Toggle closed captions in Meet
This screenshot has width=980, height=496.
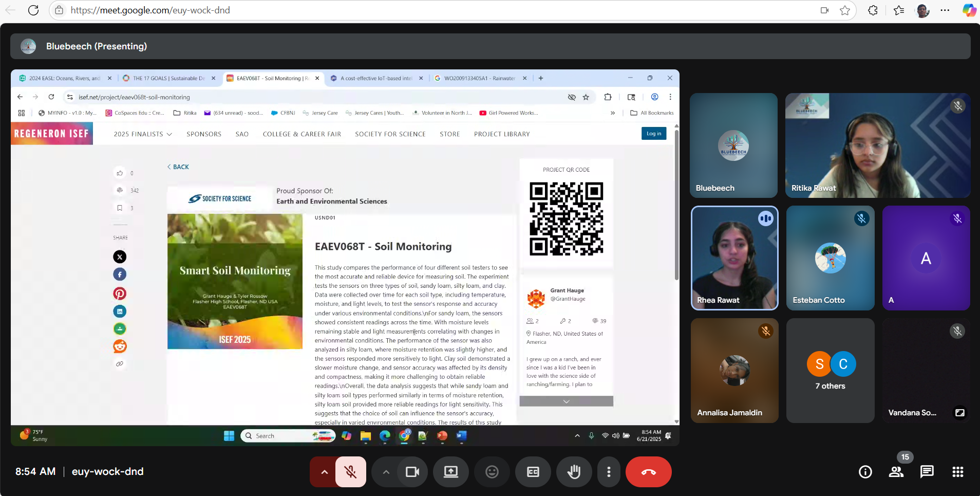click(533, 472)
